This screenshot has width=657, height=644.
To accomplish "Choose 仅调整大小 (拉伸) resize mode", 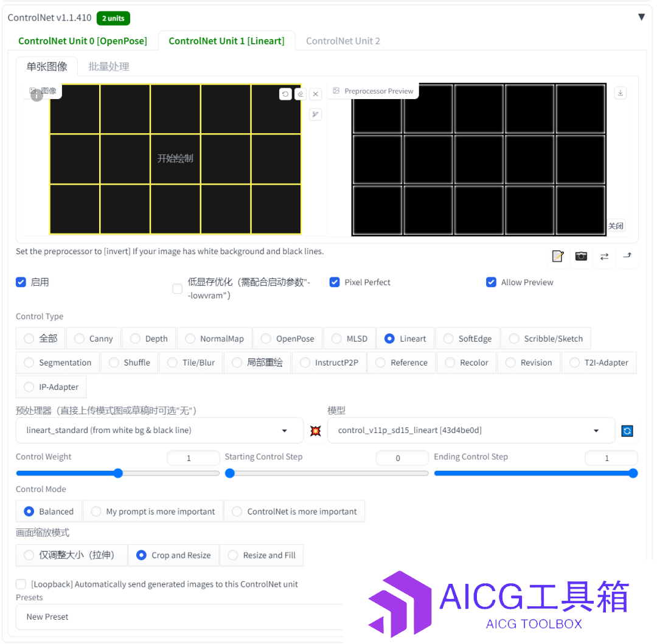I will pos(72,555).
